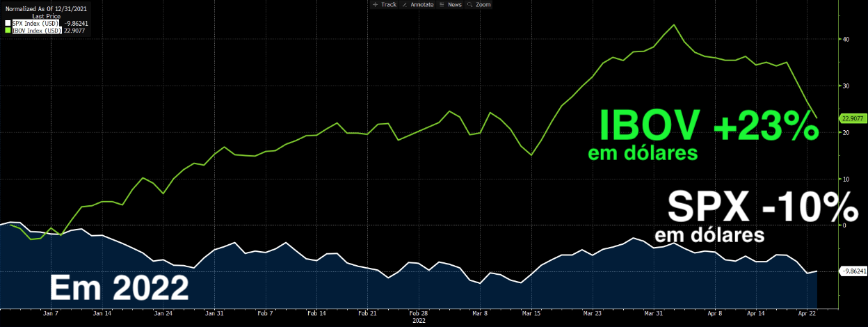The width and height of the screenshot is (868, 327).
Task: Click the Jan 31 date on time axis
Action: click(x=214, y=314)
